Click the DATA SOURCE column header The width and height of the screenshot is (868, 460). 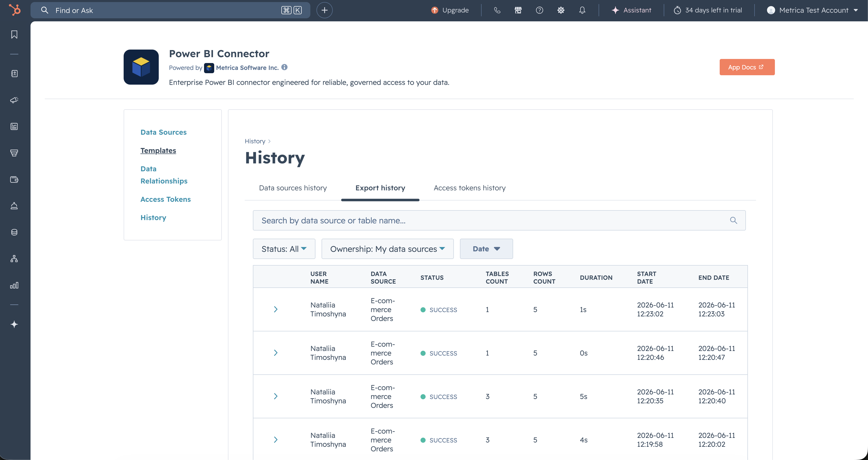pos(383,278)
